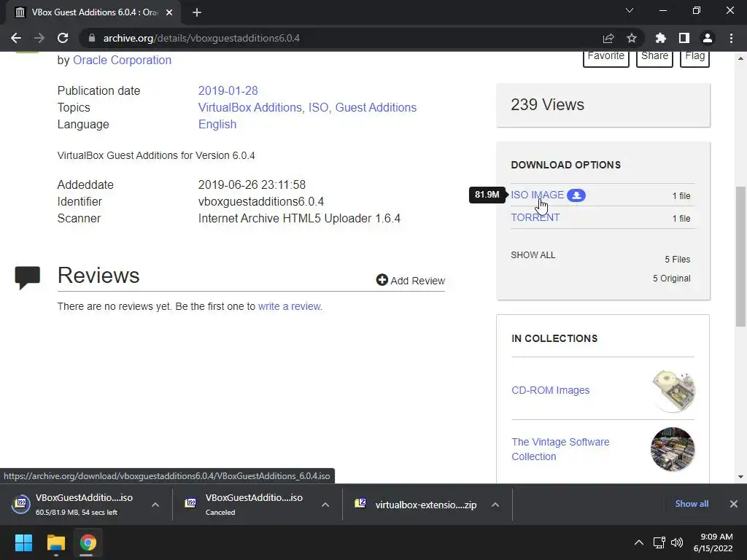Open the tab search dropdown chevron
The image size is (747, 560).
(630, 10)
